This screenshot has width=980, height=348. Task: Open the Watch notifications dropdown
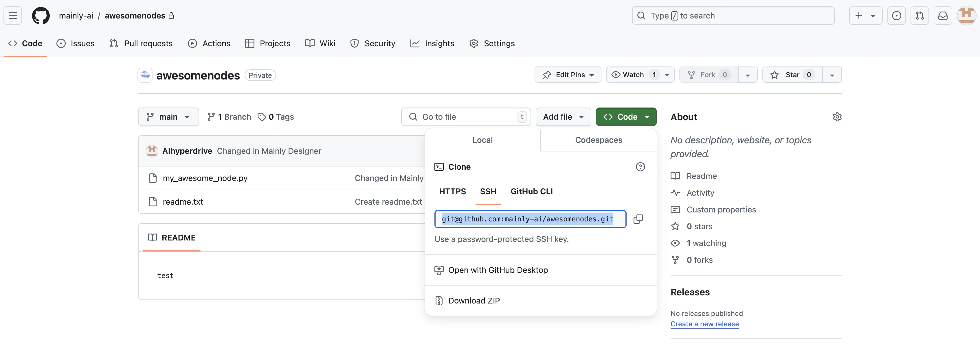tap(640, 75)
